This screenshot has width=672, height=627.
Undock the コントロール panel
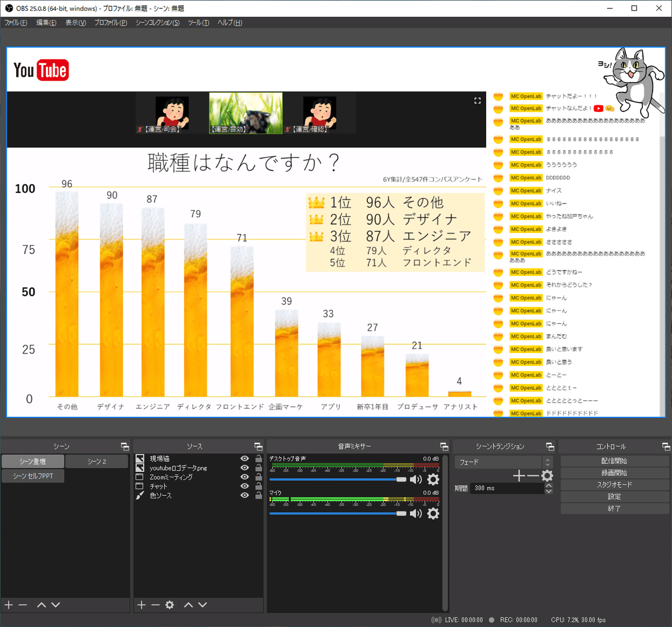click(x=665, y=447)
